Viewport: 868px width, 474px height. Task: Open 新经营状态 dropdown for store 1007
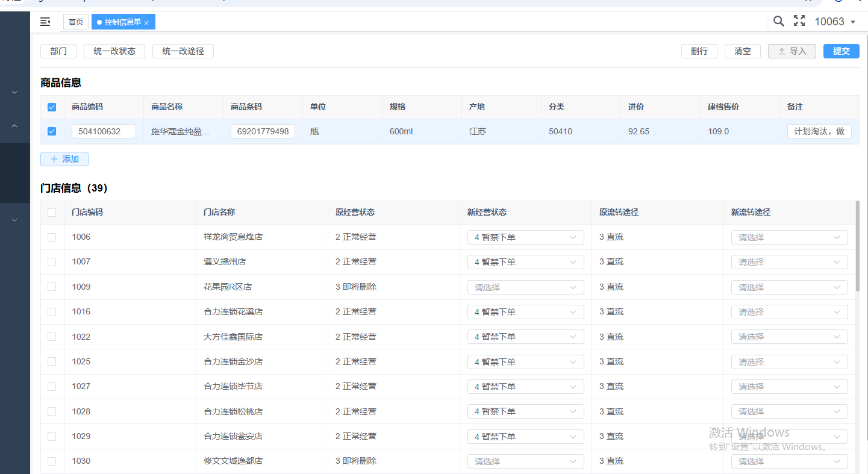(x=525, y=262)
